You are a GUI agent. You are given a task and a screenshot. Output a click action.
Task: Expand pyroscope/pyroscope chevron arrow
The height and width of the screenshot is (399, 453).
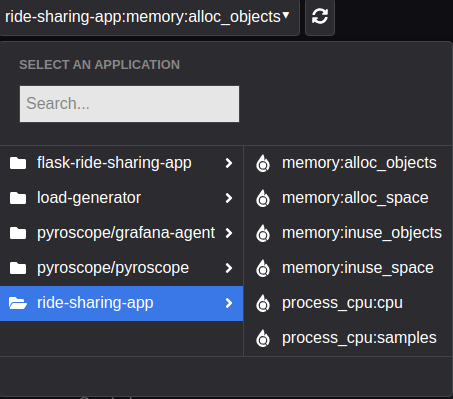[x=229, y=268]
